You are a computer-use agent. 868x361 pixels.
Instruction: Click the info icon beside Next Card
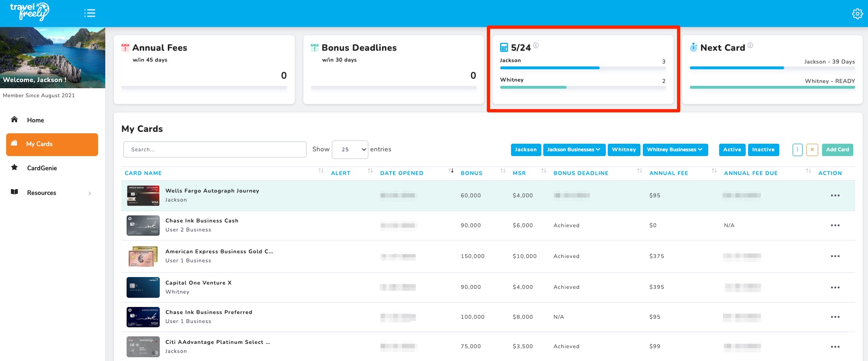coord(750,46)
